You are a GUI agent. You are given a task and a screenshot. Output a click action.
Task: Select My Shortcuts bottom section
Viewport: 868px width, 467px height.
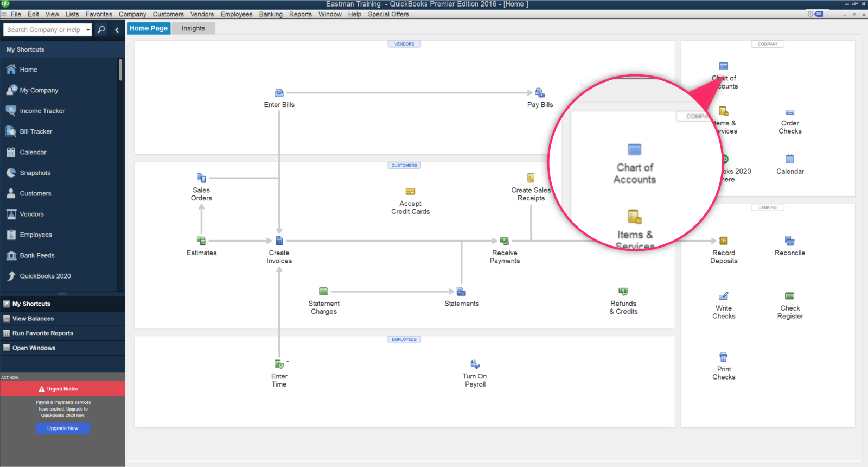click(62, 304)
